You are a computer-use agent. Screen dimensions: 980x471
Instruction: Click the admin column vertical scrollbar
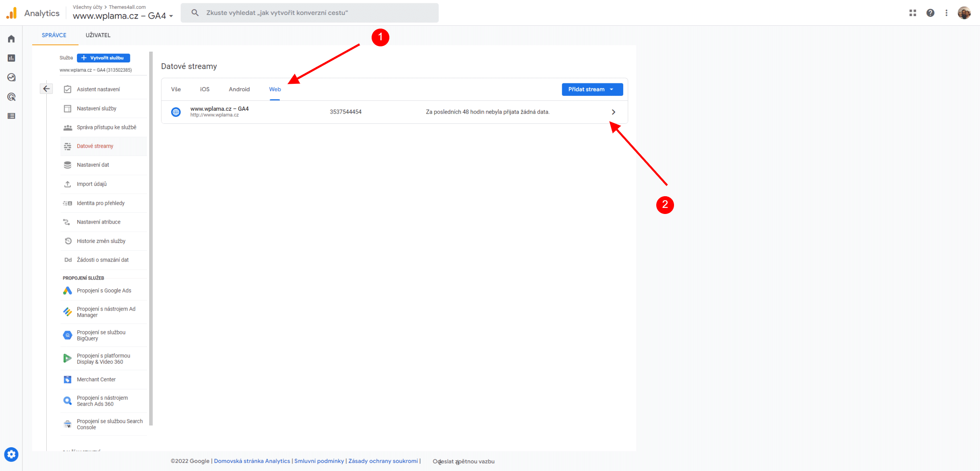point(151,238)
